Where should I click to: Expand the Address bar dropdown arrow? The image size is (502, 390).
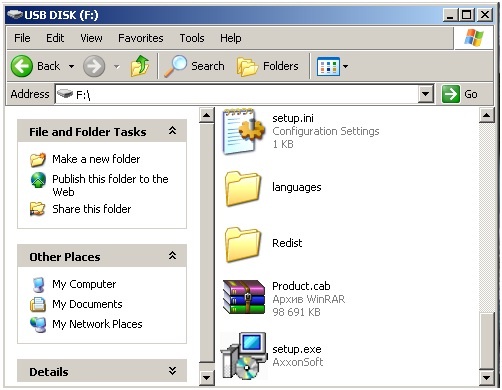pyautogui.click(x=426, y=94)
